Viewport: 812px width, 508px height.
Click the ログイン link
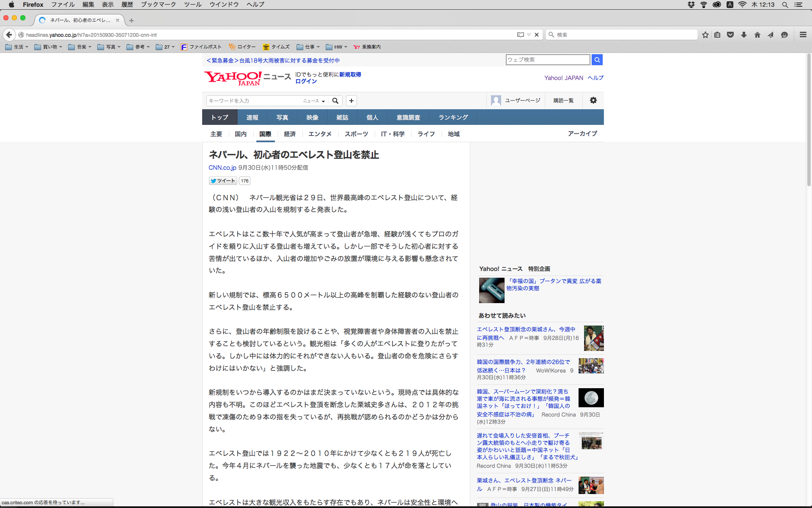pos(306,81)
